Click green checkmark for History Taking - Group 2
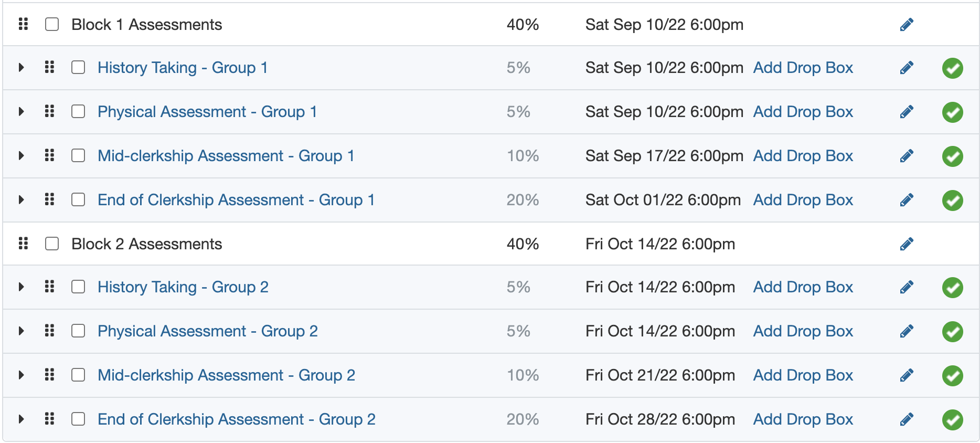Image resolution: width=980 pixels, height=443 pixels. click(952, 287)
